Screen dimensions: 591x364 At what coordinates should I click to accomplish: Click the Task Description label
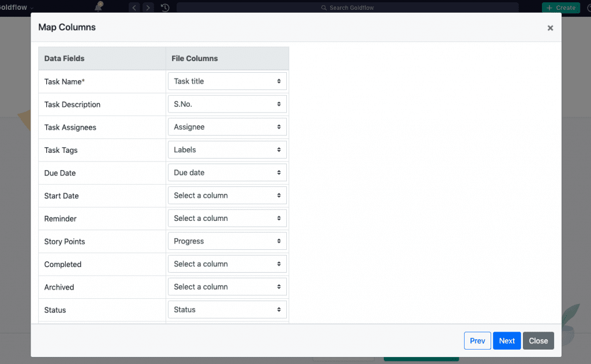[x=72, y=104]
